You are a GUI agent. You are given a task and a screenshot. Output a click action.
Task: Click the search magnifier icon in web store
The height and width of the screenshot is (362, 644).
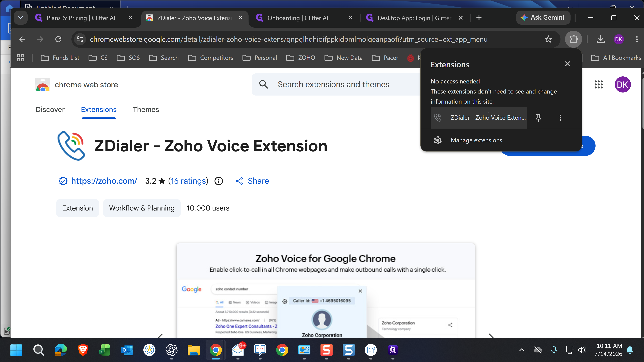263,84
